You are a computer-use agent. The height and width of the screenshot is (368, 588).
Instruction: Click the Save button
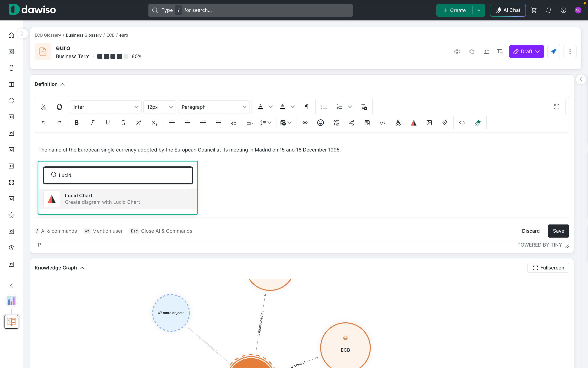pos(558,231)
